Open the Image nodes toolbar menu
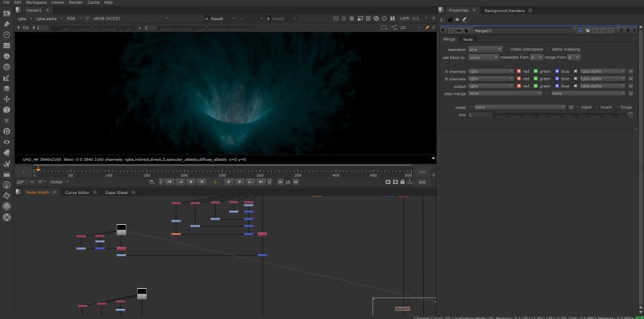Viewport: 644px width, 319px height. pyautogui.click(x=6, y=14)
